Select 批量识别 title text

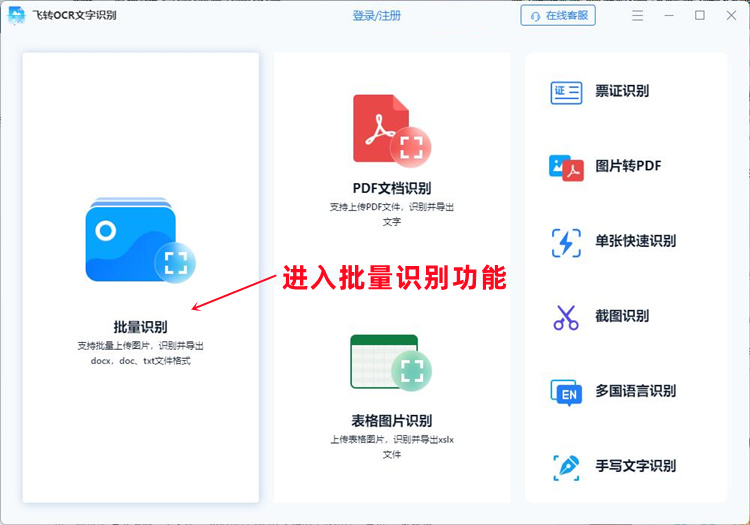tap(140, 327)
